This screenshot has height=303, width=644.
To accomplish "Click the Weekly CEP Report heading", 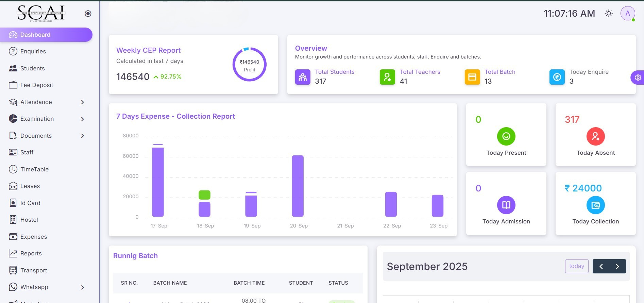I will 148,50.
